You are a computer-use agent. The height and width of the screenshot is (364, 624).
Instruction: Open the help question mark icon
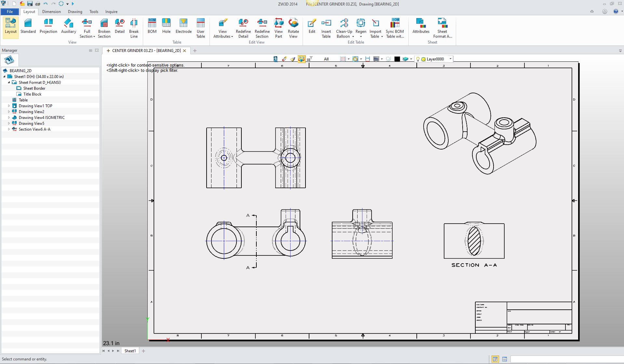(616, 11)
